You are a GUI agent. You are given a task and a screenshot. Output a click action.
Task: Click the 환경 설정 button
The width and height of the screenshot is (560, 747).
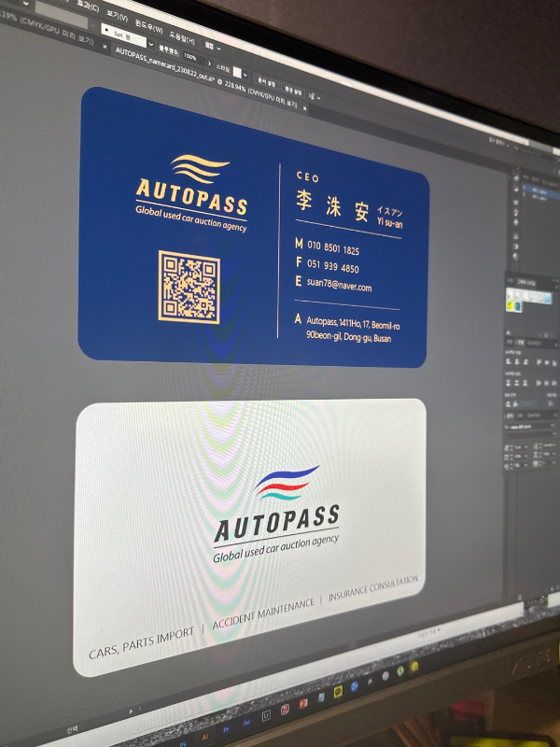(x=293, y=92)
